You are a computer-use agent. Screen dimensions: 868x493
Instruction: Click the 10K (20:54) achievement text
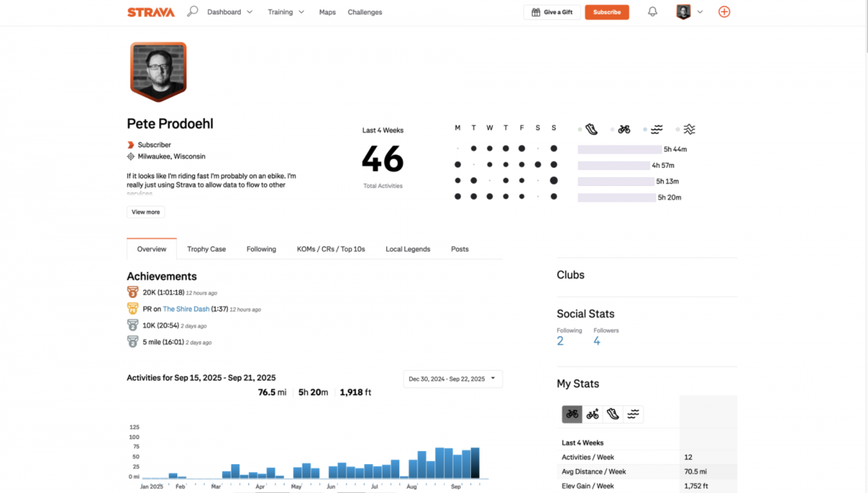pos(160,325)
